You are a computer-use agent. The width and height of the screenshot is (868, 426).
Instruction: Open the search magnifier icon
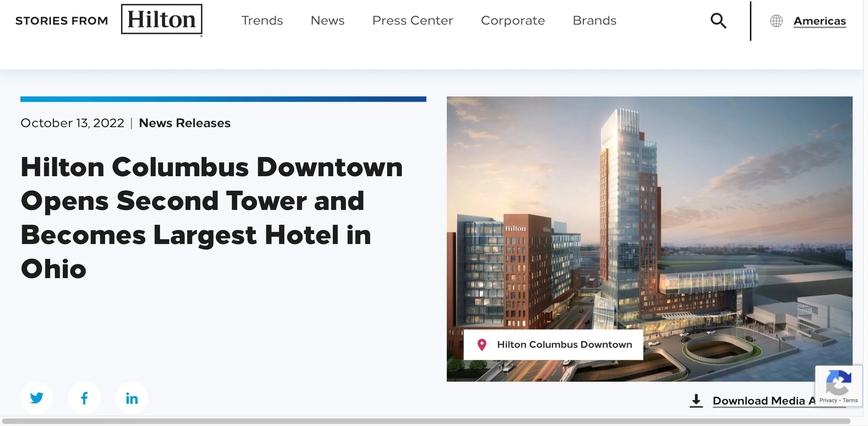(718, 21)
